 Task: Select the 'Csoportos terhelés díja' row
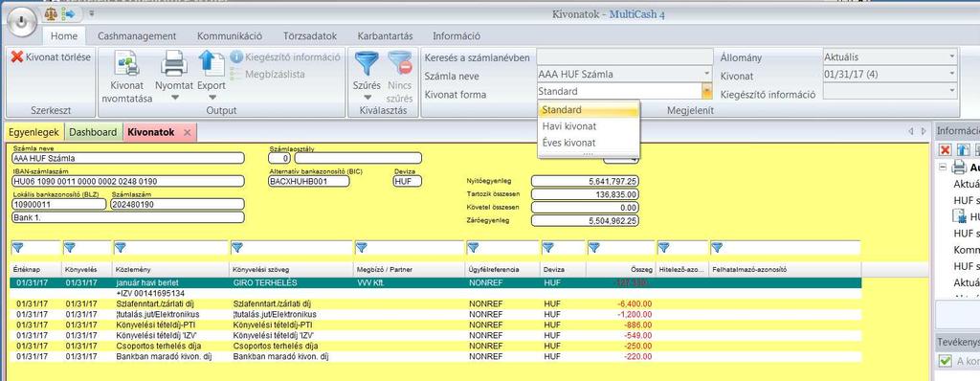435,346
